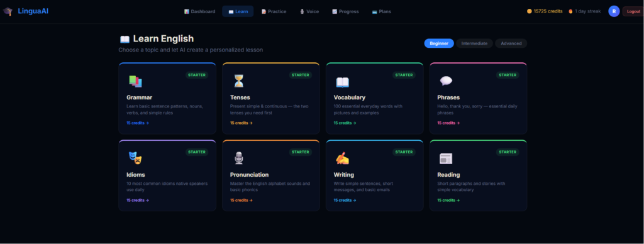Viewport: 644px width, 244px height.
Task: Click the Grammar books icon
Action: pyautogui.click(x=135, y=81)
